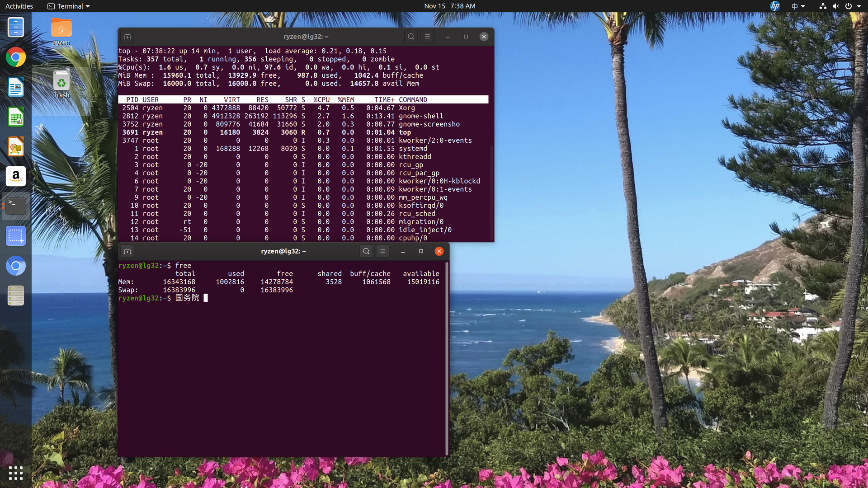Click the new tab icon in top terminal
This screenshot has width=868, height=488.
click(127, 37)
